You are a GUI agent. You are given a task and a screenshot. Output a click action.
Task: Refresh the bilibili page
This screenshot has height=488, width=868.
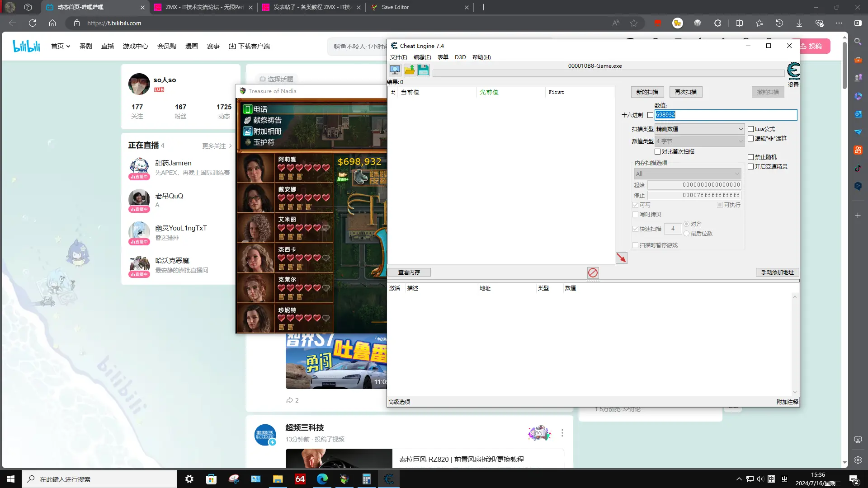pos(33,23)
